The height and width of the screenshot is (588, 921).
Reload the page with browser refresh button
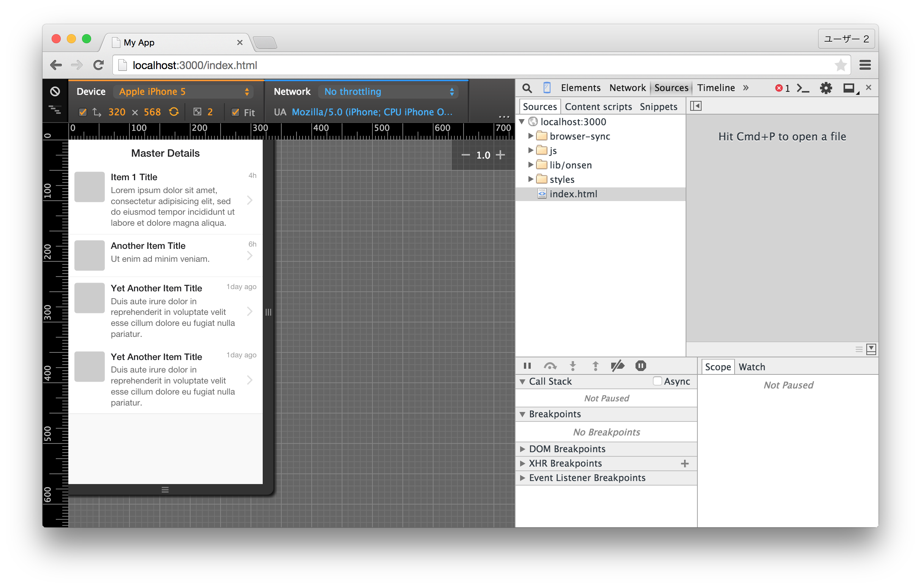point(98,65)
